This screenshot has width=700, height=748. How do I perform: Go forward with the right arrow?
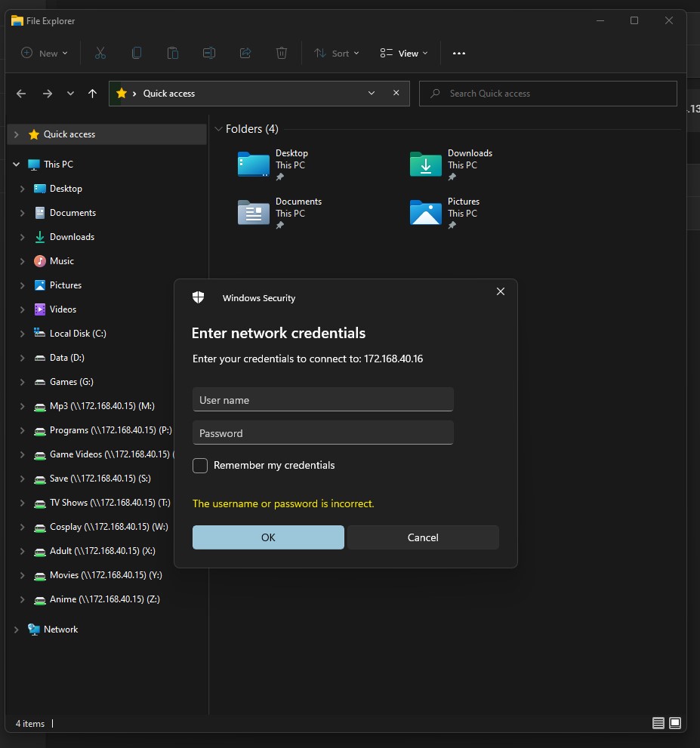(x=48, y=94)
